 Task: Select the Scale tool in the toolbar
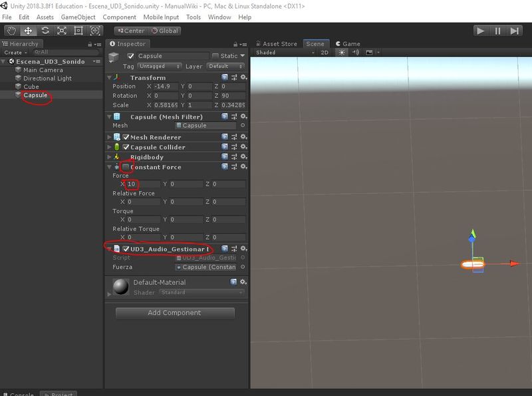(x=62, y=31)
